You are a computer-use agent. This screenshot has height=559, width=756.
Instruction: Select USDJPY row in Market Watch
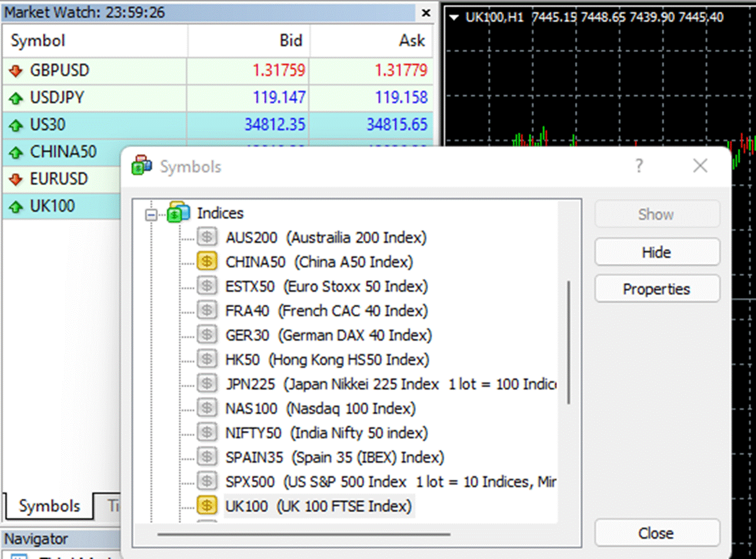coord(218,98)
